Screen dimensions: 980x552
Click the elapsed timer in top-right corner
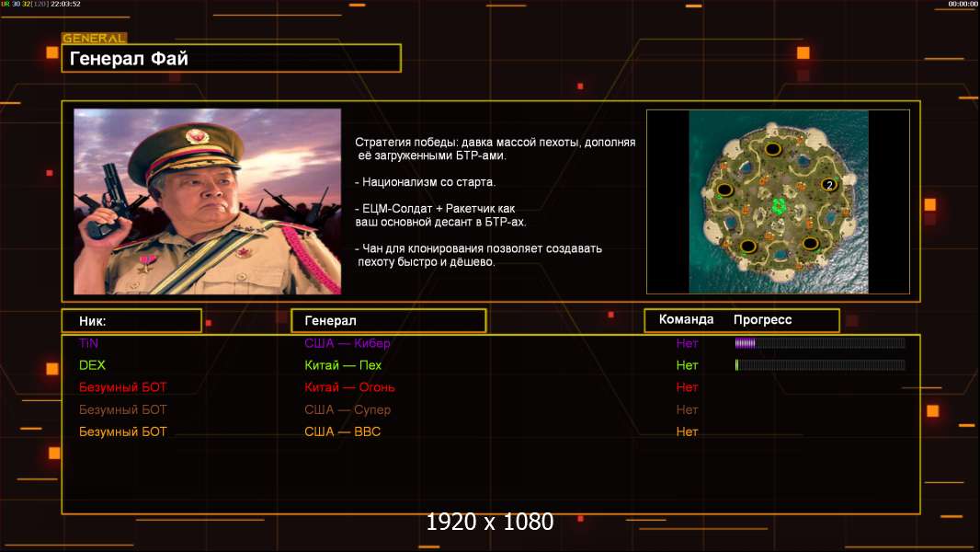tap(963, 5)
